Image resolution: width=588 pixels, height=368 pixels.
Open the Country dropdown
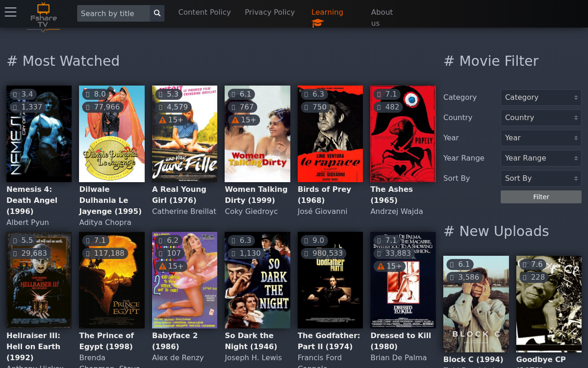541,118
